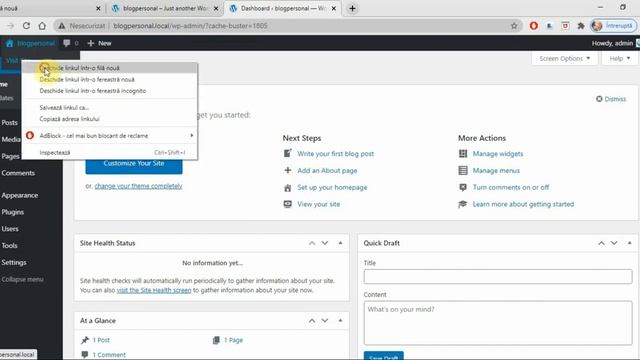
Task: Click the not-secure warning icon in address bar
Action: [x=62, y=26]
